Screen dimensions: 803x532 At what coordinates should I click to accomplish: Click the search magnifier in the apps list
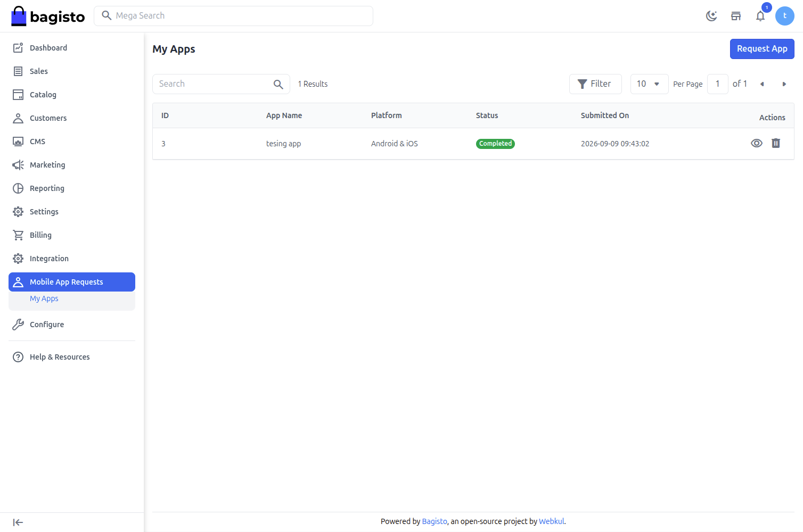pos(278,84)
